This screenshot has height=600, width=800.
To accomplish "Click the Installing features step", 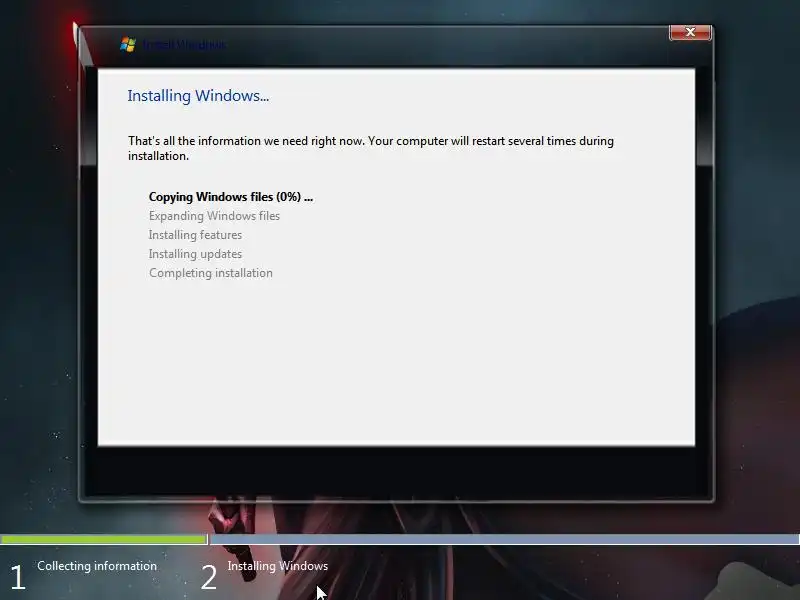I will coord(195,235).
